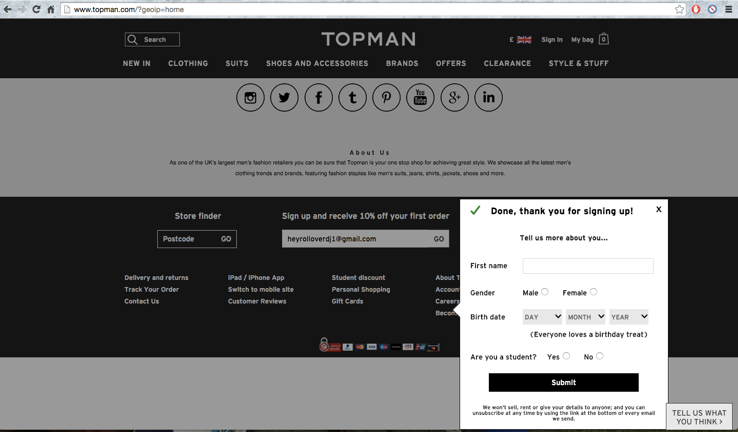Click Switch to mobile site link
The width and height of the screenshot is (738, 432).
[x=261, y=289]
